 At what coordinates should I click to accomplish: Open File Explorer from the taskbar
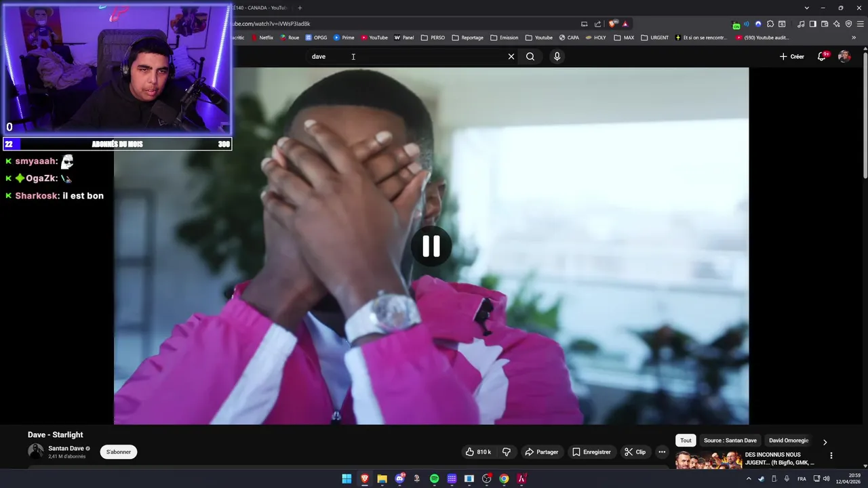coord(382,479)
